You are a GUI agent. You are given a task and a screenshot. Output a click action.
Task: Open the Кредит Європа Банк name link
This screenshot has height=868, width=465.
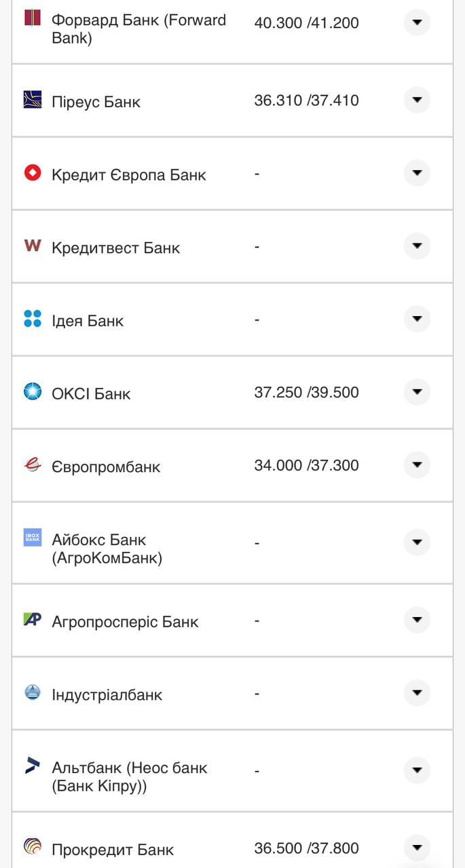tap(128, 175)
